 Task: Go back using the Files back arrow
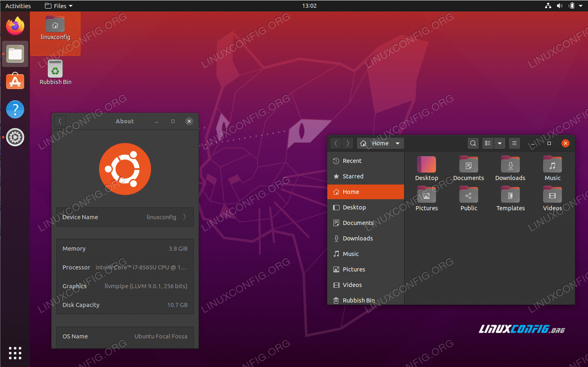point(335,143)
